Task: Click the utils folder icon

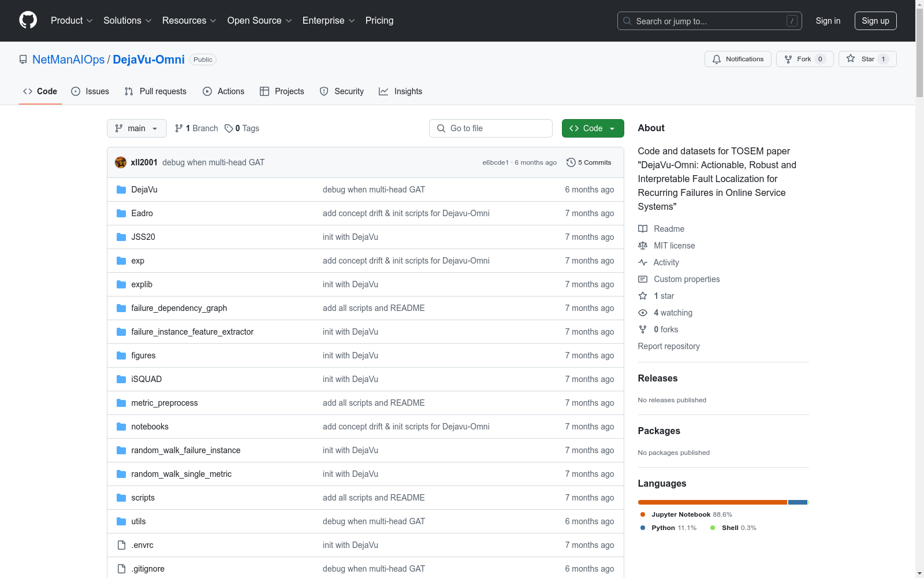Action: [121, 521]
